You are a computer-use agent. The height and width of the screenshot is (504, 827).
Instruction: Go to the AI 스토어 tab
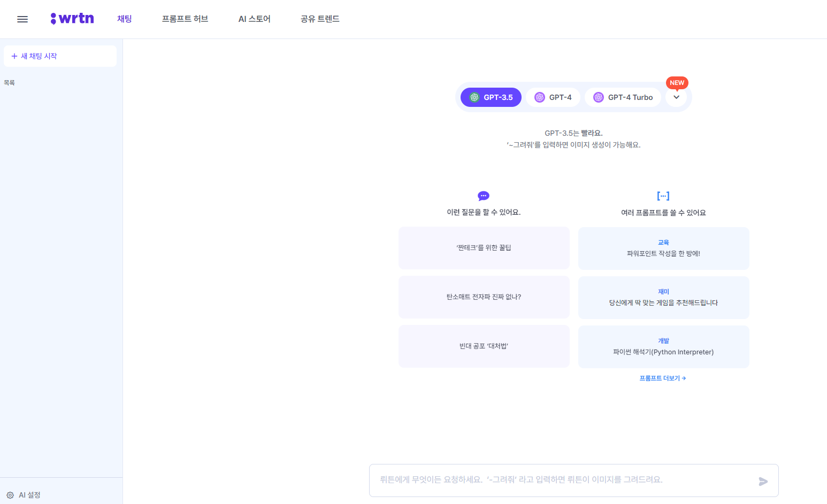coord(255,19)
